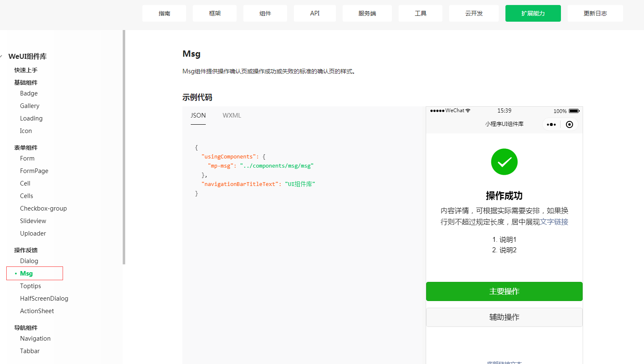Tap the 辅助操作 button
This screenshot has width=644, height=364.
504,317
